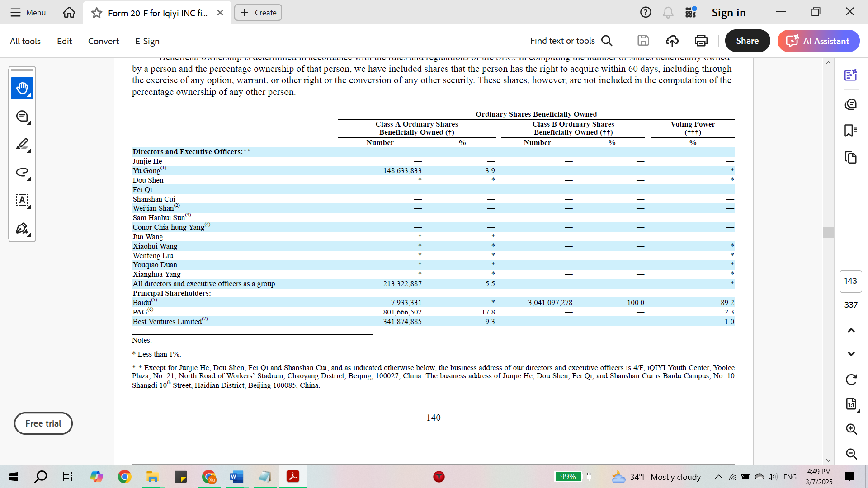
Task: Click the Share button
Action: click(747, 41)
